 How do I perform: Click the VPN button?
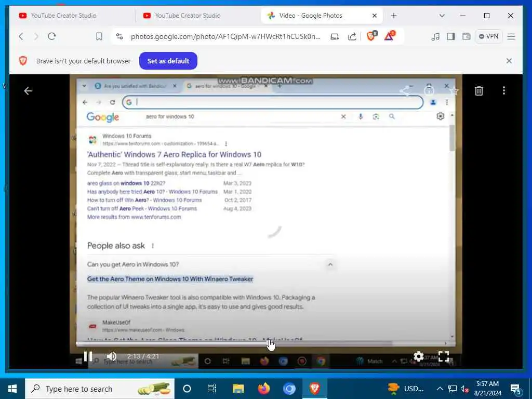pos(488,36)
